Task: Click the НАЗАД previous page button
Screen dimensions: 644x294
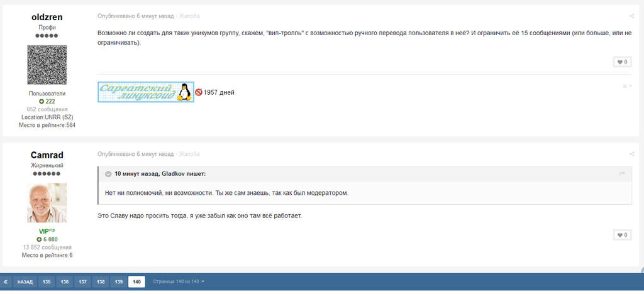Action: tap(25, 282)
